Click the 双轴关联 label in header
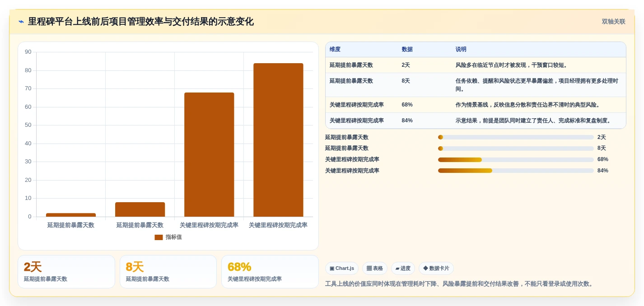Screen dimensions: 644x306 click(x=613, y=22)
